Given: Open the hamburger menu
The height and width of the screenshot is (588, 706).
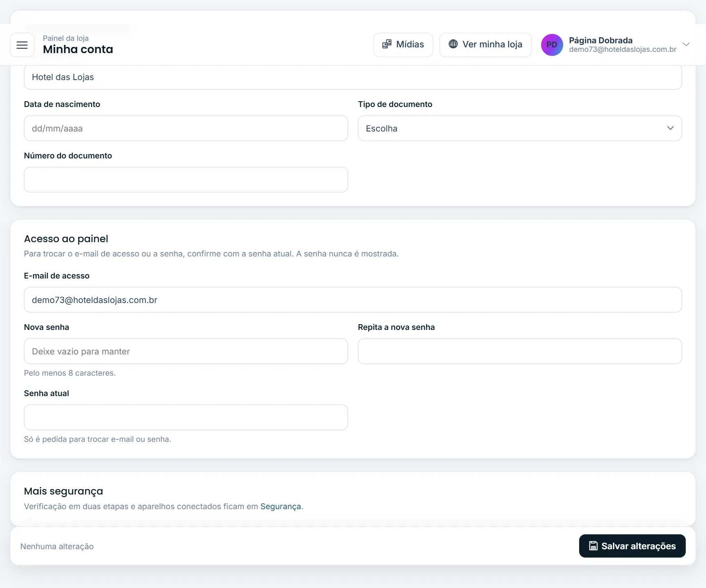Looking at the screenshot, I should 22,45.
